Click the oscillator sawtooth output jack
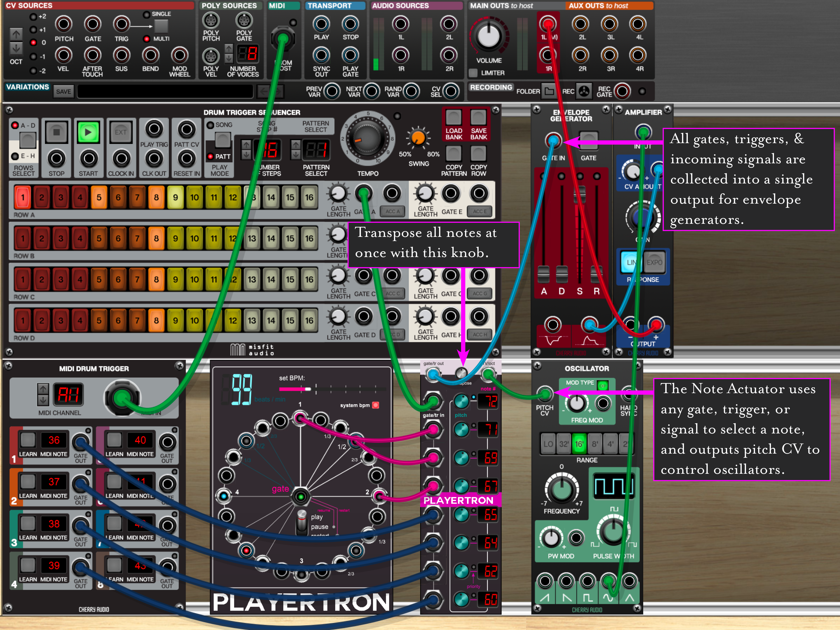Viewport: 840px width, 630px height. (545, 581)
